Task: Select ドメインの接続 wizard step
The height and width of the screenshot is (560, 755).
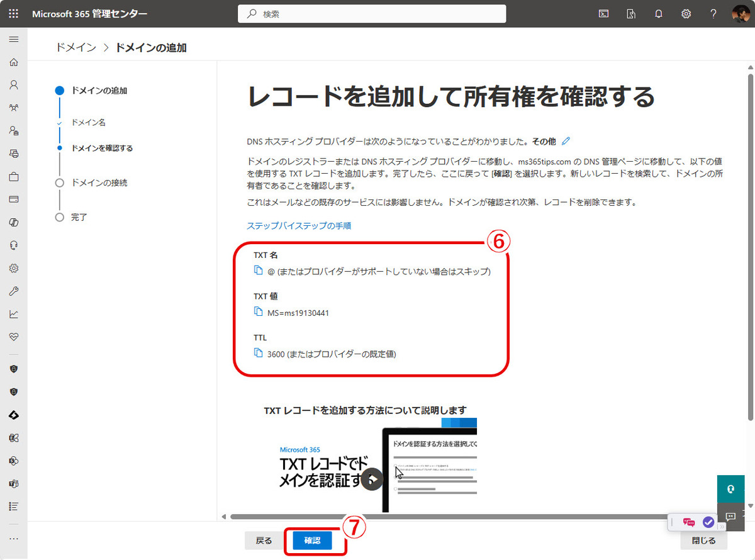Action: pyautogui.click(x=99, y=182)
